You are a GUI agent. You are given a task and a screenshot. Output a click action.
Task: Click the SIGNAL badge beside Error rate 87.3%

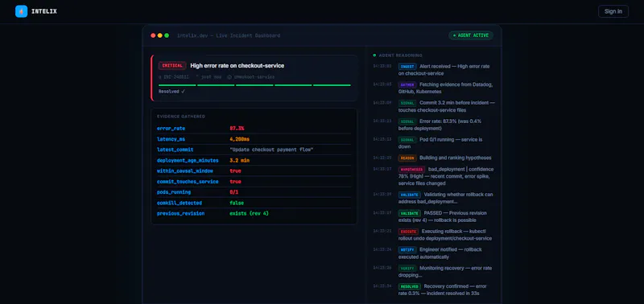(x=407, y=121)
